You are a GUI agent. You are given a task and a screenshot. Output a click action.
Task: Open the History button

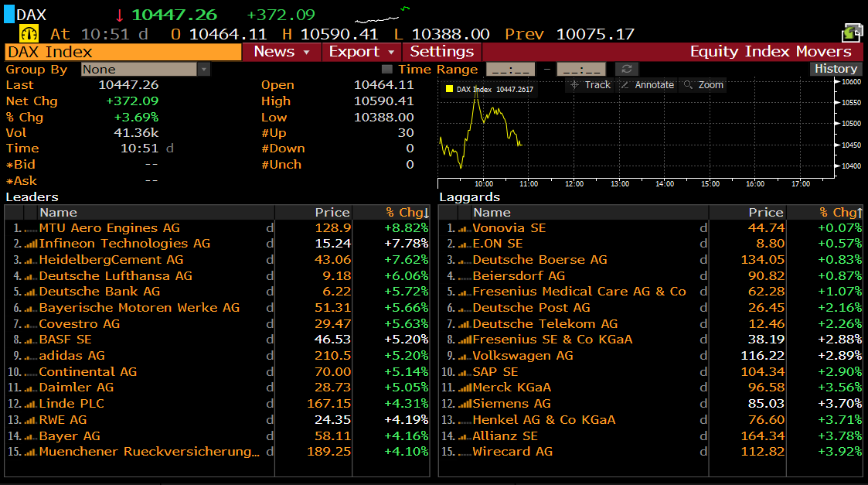coord(836,69)
